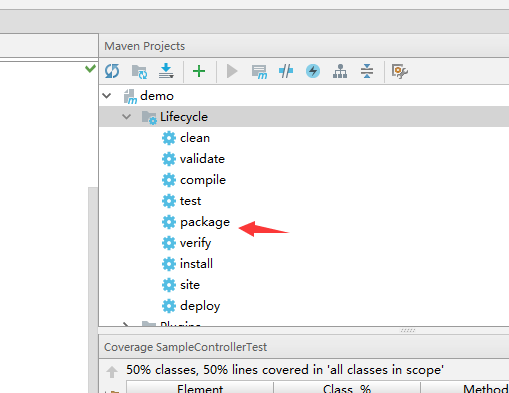
Task: Click the green checkmark inspection indicator
Action: coord(90,69)
